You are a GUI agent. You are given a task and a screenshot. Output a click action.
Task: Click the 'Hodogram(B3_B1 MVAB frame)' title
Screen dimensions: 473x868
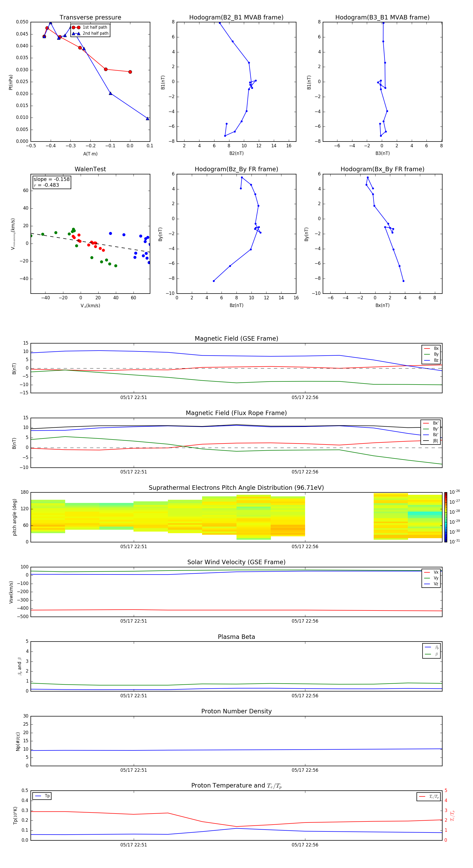[x=382, y=18]
